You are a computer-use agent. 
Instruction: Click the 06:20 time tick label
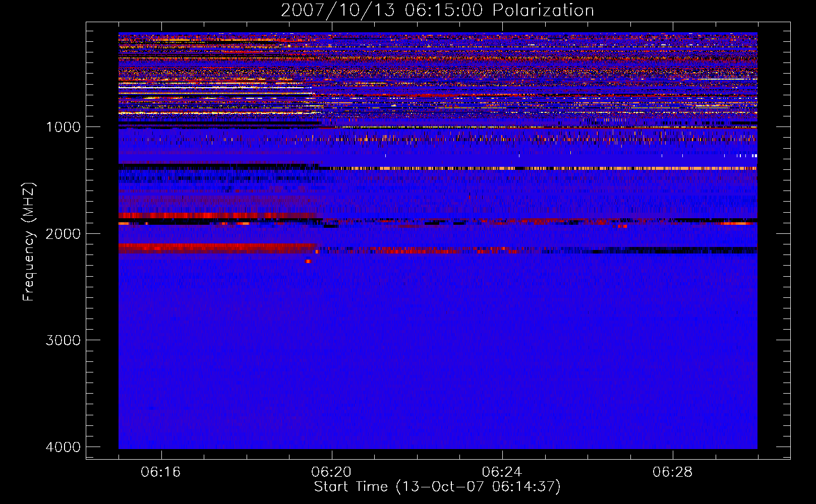click(331, 472)
